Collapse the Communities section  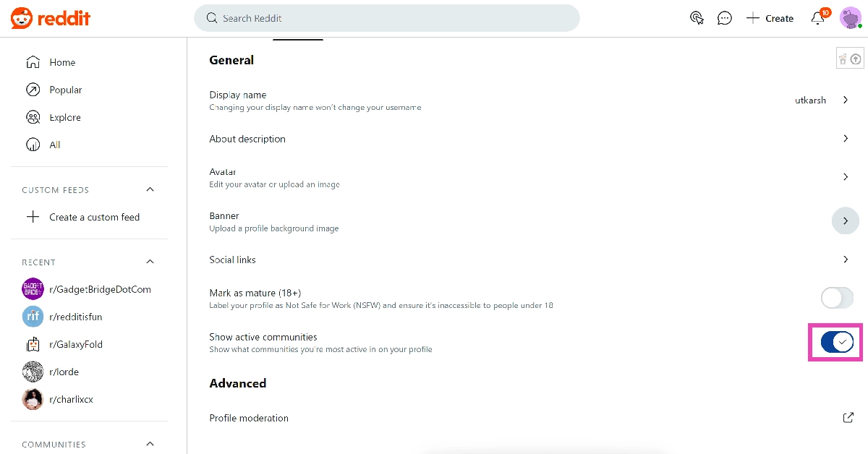click(150, 444)
